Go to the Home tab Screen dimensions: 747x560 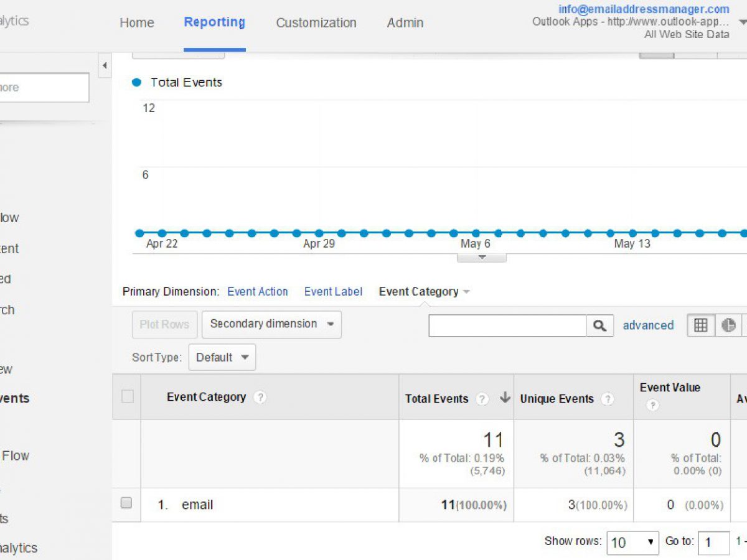click(x=136, y=23)
